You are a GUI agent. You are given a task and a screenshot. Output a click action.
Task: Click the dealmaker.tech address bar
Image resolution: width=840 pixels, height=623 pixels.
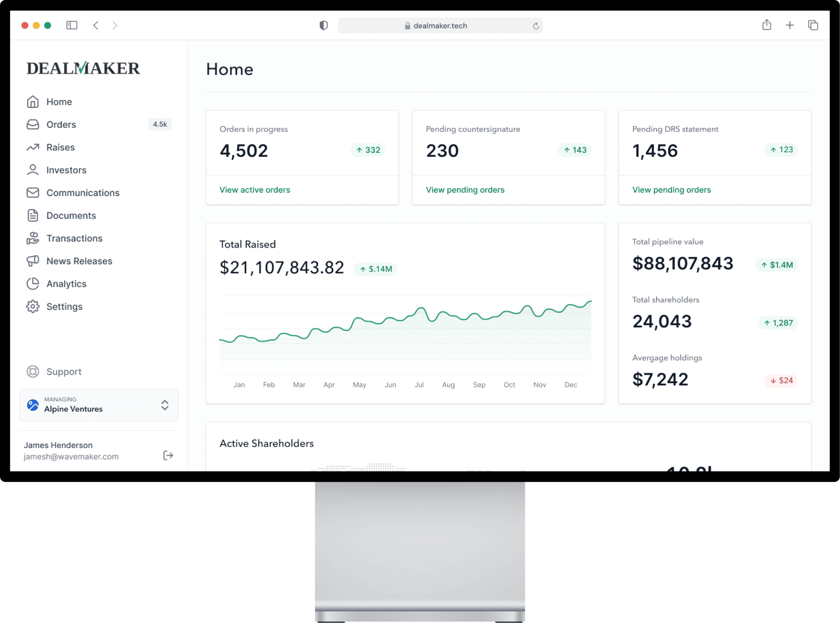click(440, 25)
